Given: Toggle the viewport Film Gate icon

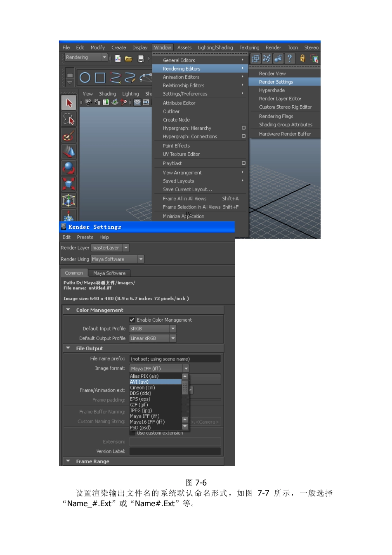Looking at the screenshot, I should click(x=146, y=102).
